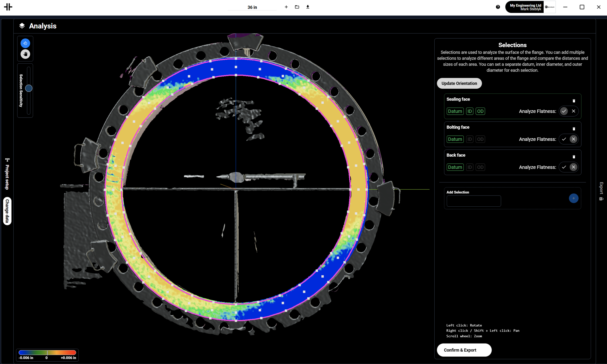Add new selection with plus button
607x364 pixels.
(573, 198)
